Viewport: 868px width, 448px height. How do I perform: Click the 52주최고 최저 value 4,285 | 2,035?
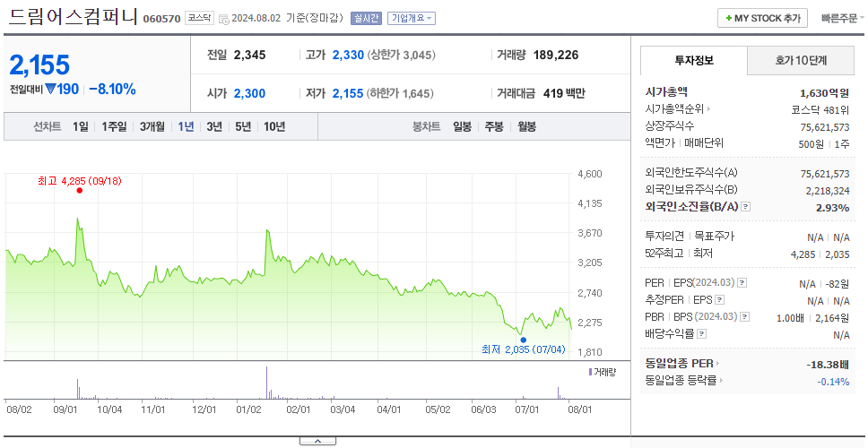tap(820, 254)
